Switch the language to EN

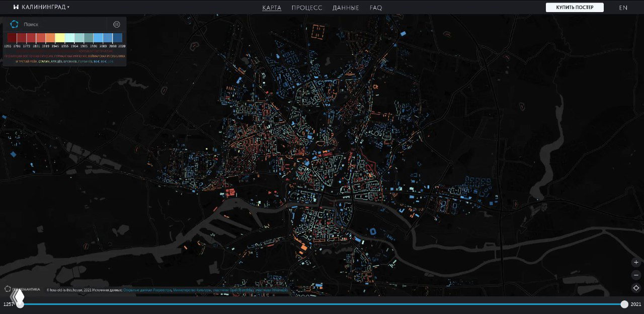623,8
